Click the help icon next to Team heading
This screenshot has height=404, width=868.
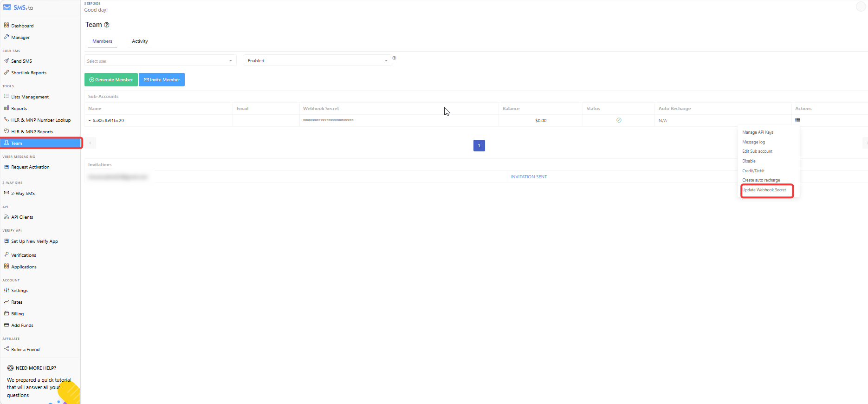pyautogui.click(x=106, y=25)
